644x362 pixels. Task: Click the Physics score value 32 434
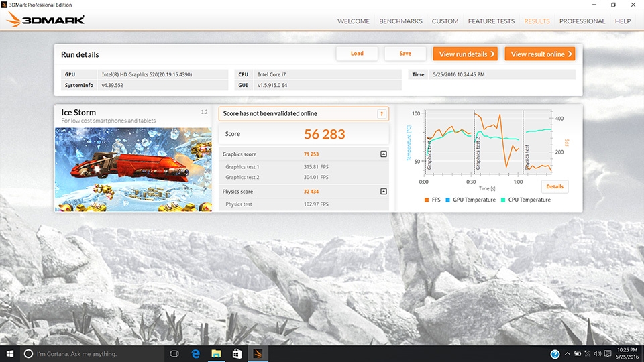pyautogui.click(x=311, y=191)
